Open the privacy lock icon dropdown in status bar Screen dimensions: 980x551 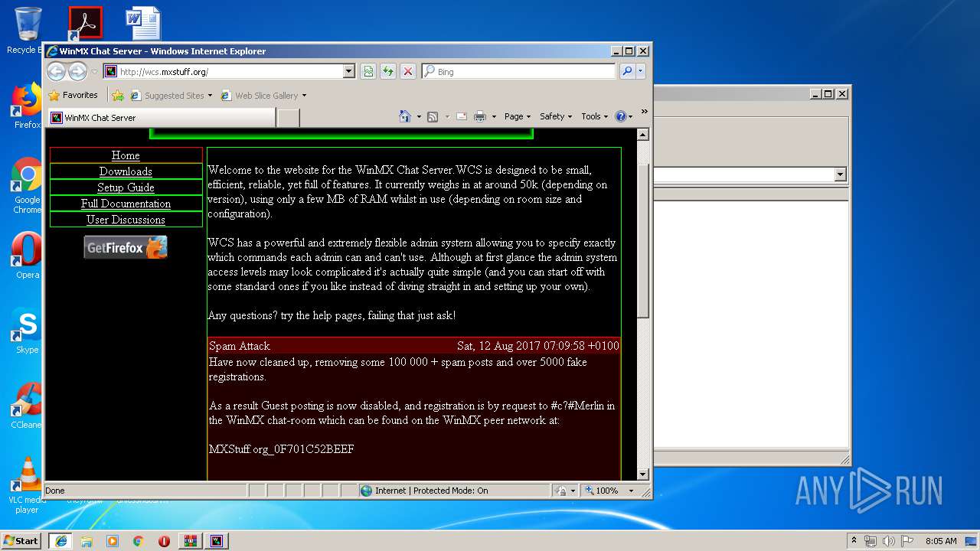coord(564,491)
